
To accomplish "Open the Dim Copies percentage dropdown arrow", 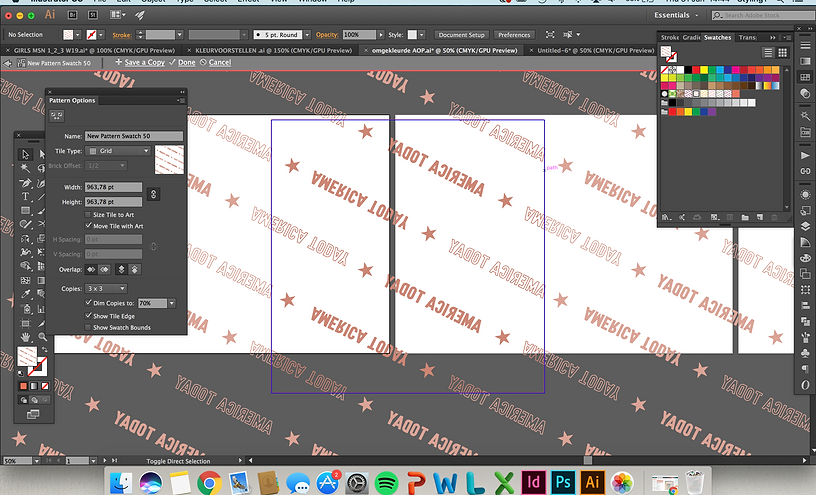I will pyautogui.click(x=171, y=303).
